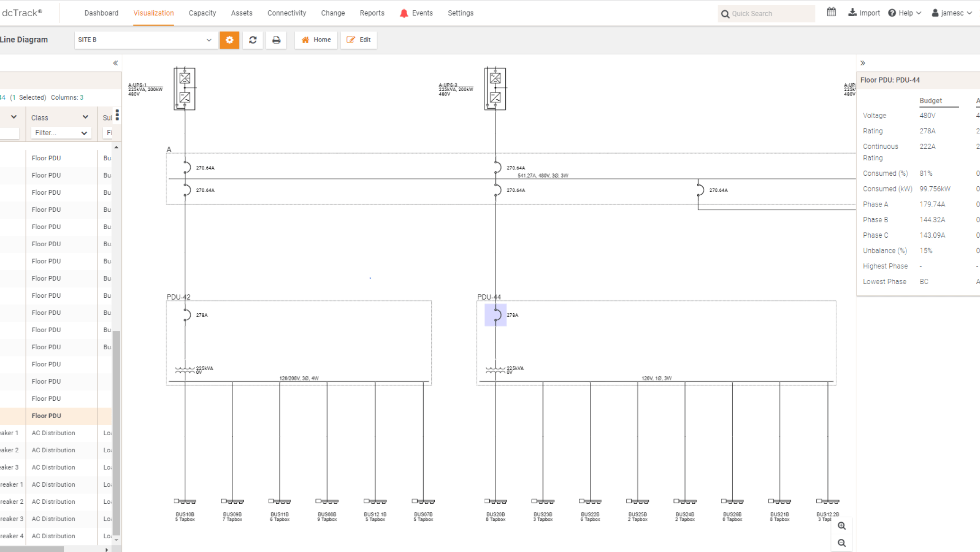This screenshot has width=980, height=552.
Task: Expand the right panel collapse arrow
Action: [x=863, y=62]
